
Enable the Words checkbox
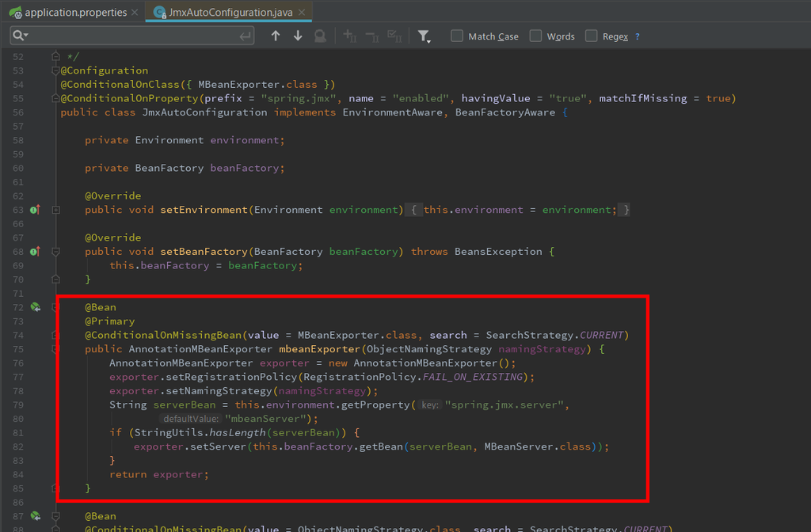pos(536,36)
